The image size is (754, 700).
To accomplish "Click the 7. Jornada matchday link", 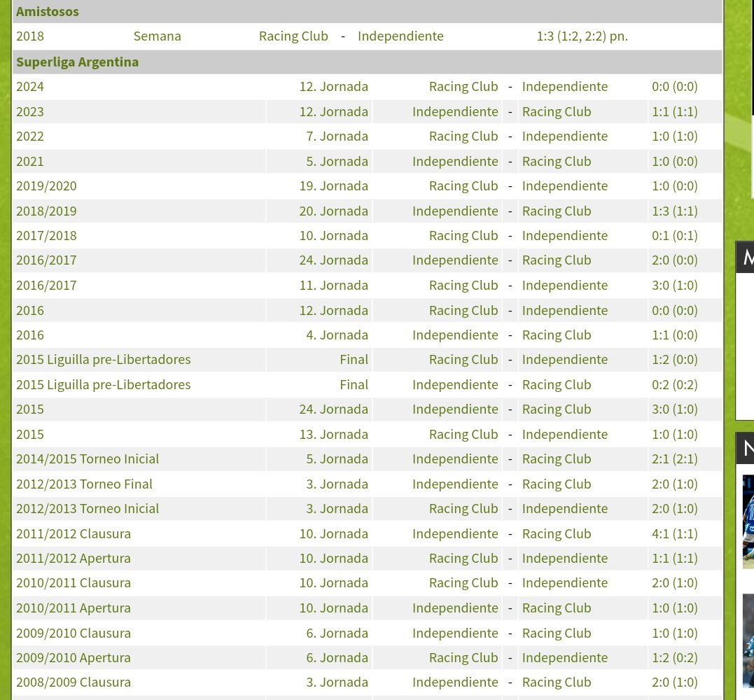I will point(337,136).
